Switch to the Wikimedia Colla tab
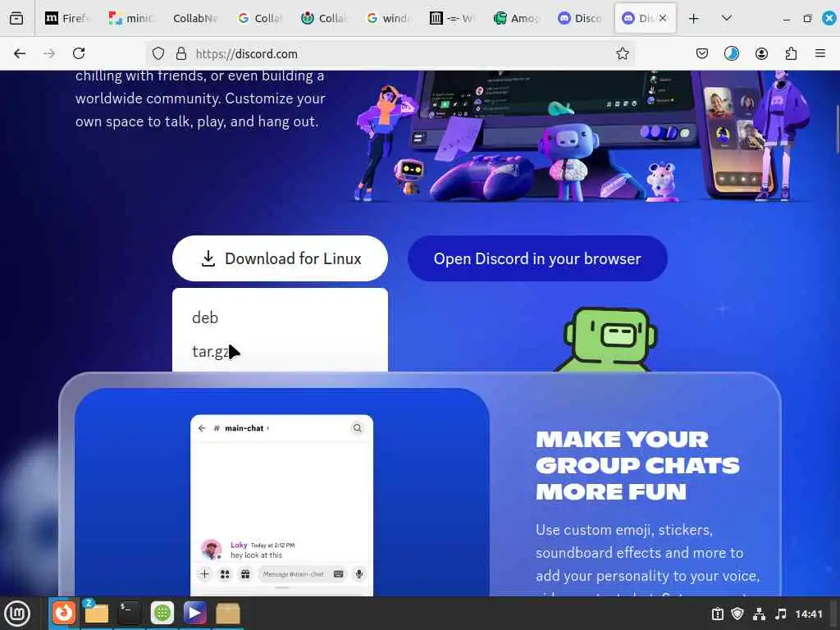This screenshot has height=630, width=840. pos(324,19)
